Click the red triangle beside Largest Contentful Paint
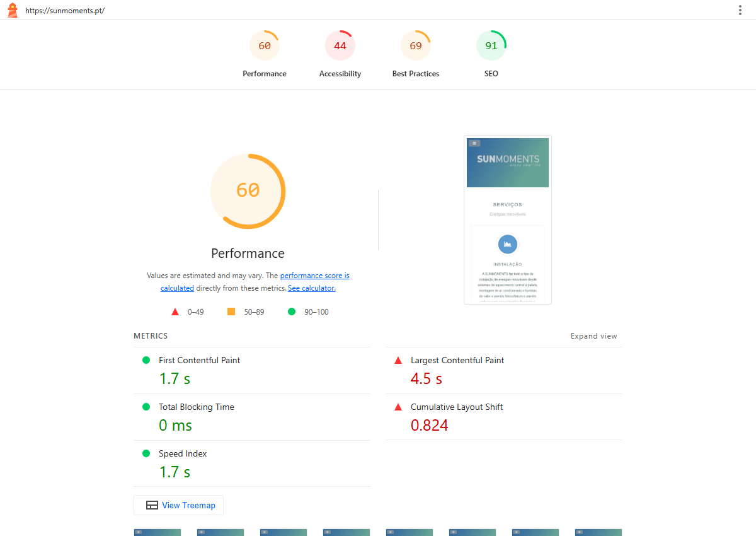The width and height of the screenshot is (756, 536). (x=398, y=360)
